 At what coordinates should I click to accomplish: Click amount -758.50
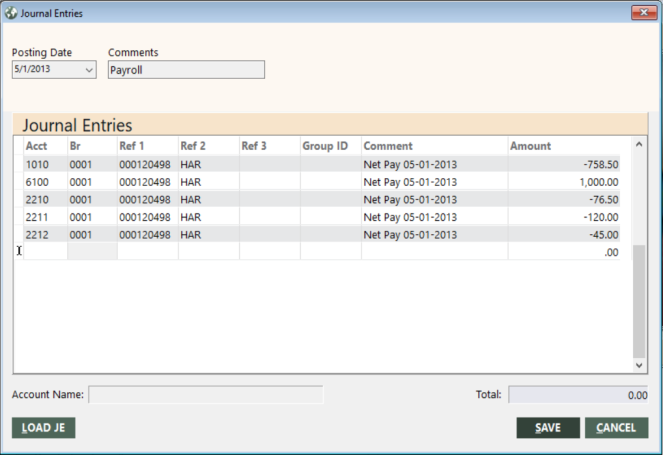(564, 164)
